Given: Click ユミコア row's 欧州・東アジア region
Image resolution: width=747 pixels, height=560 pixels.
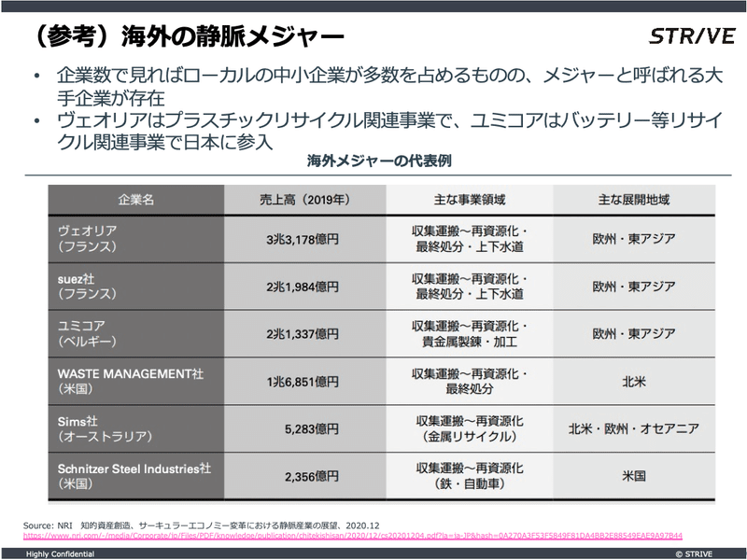Looking at the screenshot, I should coord(634,334).
